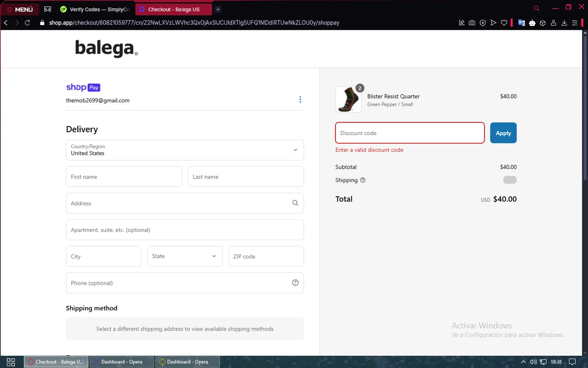Screen dimensions: 588x368
Task: Click the First name field
Action: pyautogui.click(x=124, y=177)
